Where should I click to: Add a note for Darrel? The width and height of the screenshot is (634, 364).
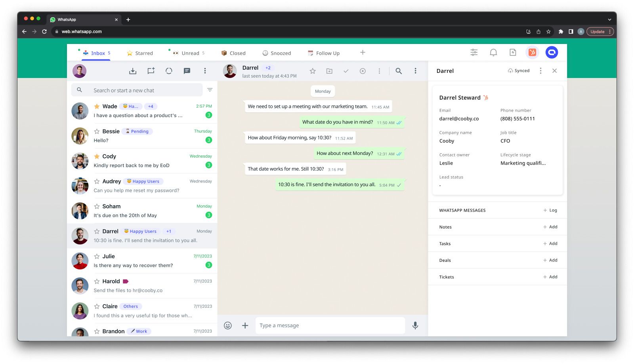click(x=550, y=227)
